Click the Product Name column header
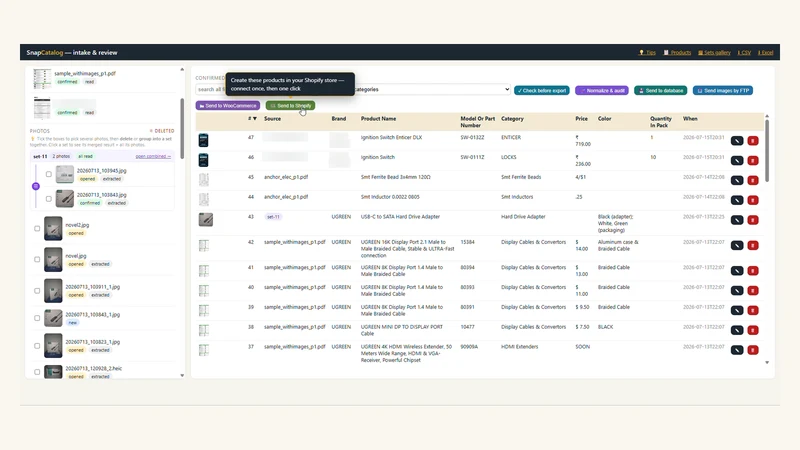 click(378, 118)
